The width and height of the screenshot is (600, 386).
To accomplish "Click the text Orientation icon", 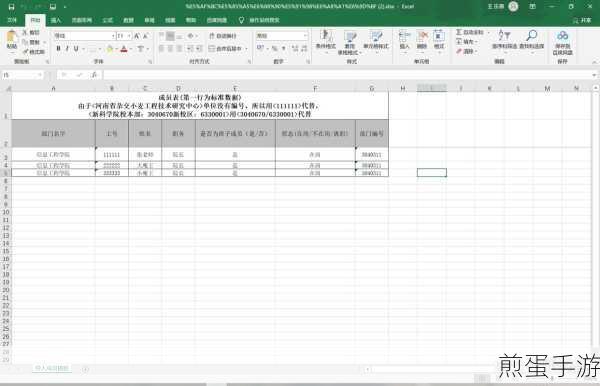I will (191, 36).
